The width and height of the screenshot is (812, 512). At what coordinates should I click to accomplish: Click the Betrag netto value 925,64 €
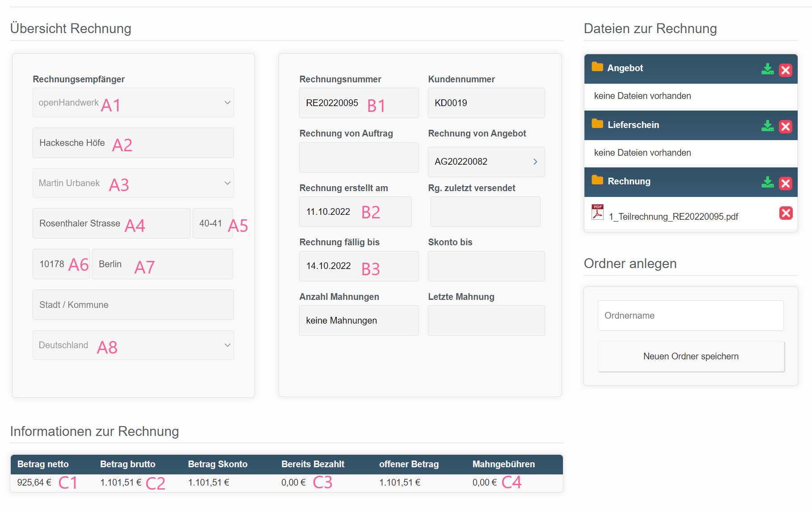34,482
